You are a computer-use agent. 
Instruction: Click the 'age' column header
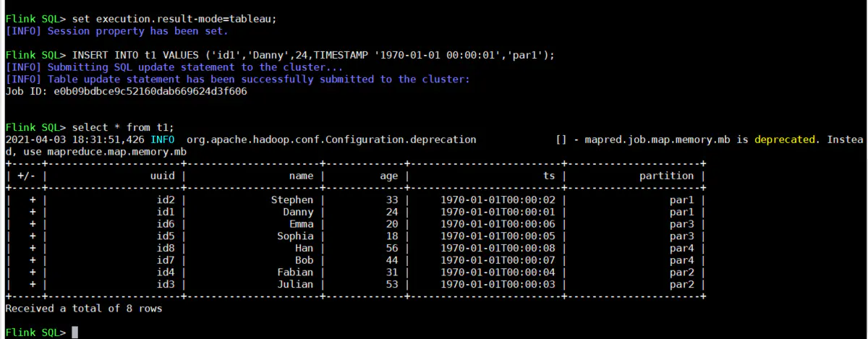click(x=389, y=176)
